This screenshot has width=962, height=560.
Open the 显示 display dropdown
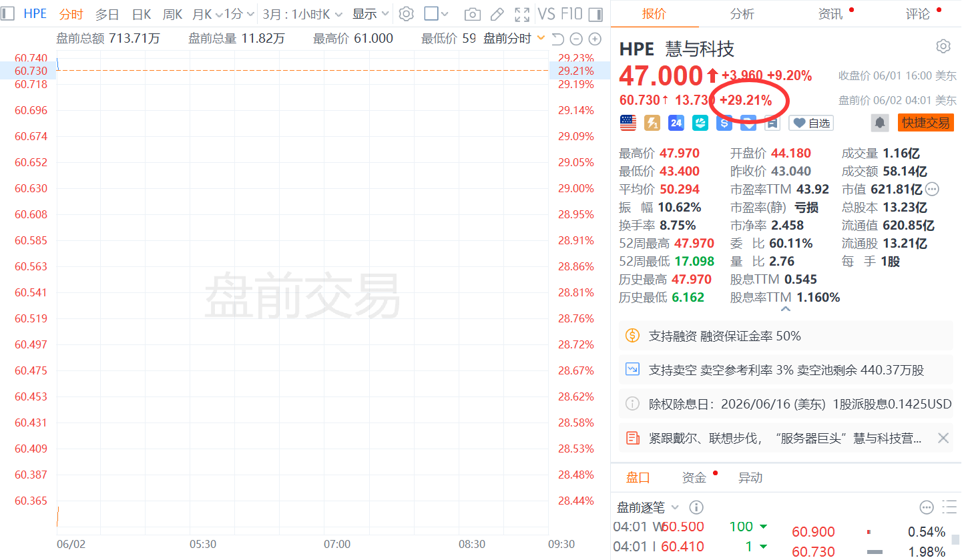pos(371,14)
